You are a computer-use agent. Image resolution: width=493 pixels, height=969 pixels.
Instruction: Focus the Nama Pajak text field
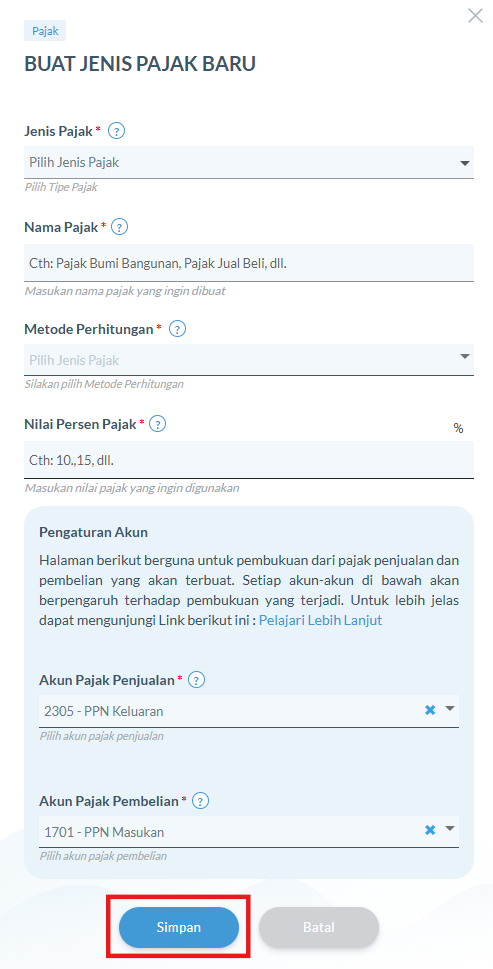coord(249,263)
